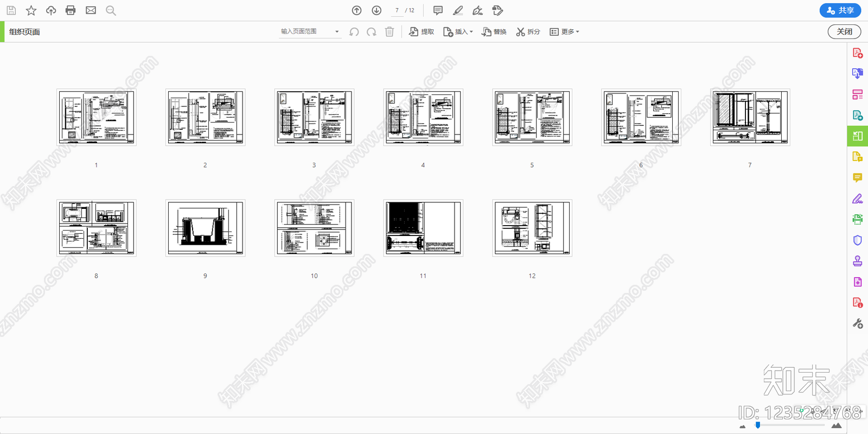
Task: Click the 共享 share button
Action: (x=840, y=10)
